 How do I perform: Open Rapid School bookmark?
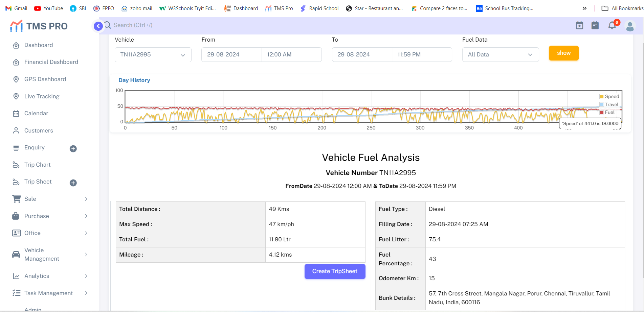point(319,8)
